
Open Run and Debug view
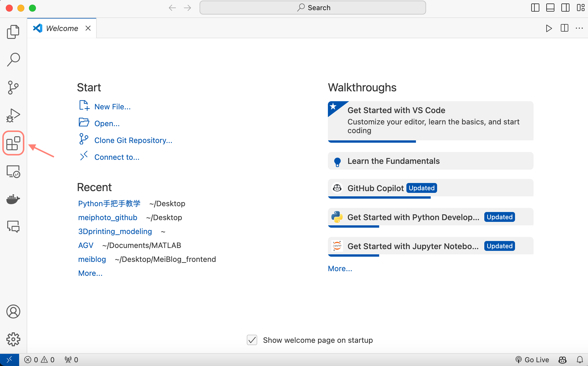coord(13,115)
